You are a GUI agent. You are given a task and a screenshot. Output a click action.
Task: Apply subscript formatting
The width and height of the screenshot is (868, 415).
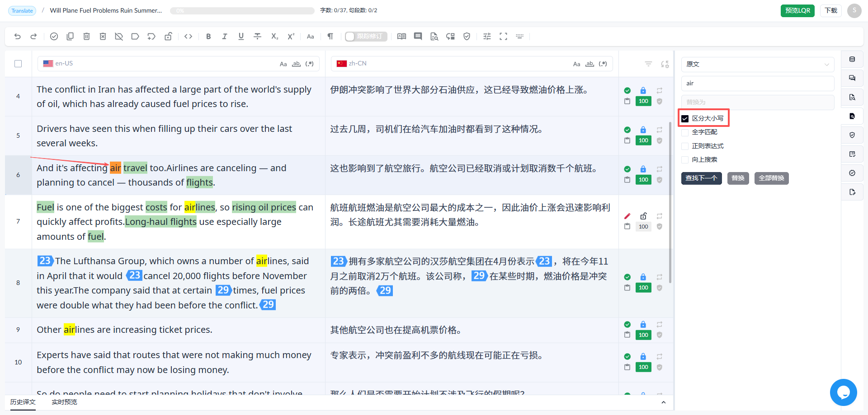pos(274,37)
